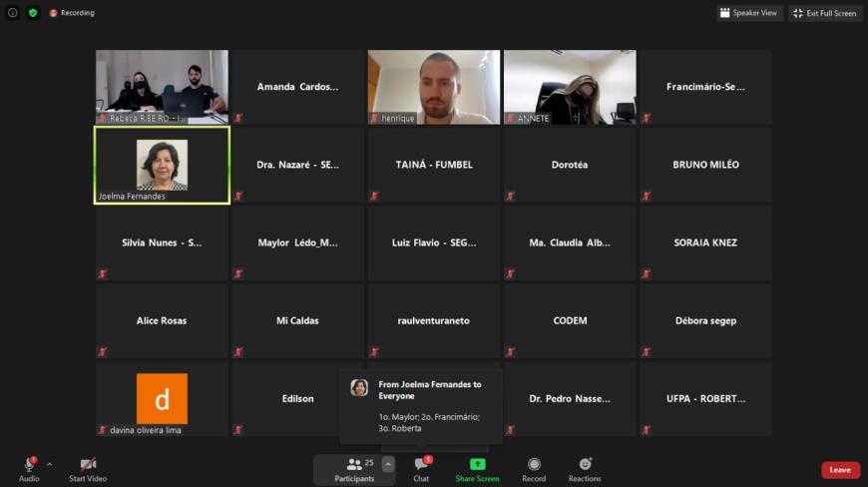
Task: Expand the Participants options chevron
Action: tap(388, 464)
